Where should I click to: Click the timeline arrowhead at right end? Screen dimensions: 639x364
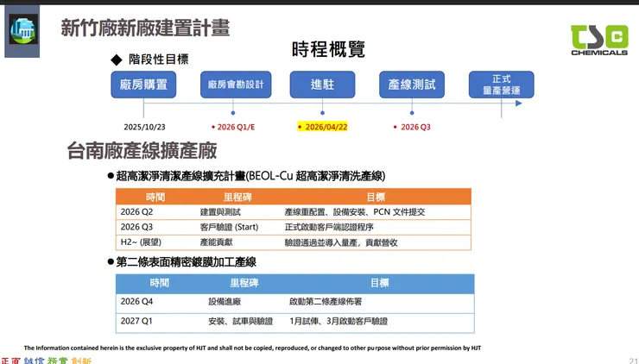pos(518,104)
